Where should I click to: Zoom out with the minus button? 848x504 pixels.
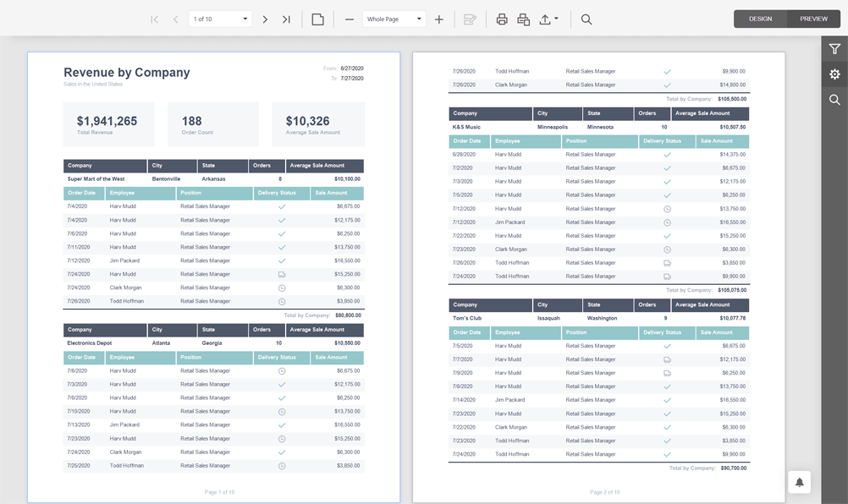click(x=350, y=19)
